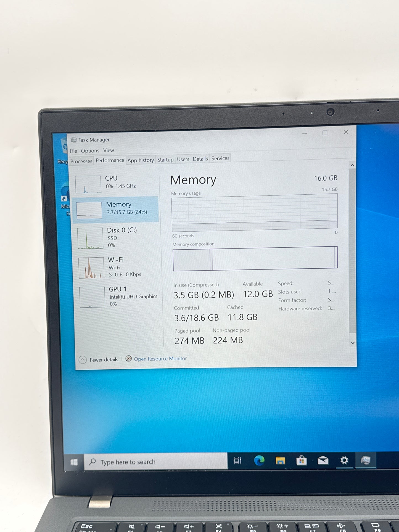The image size is (399, 532).
Task: Launch Microsoft Store from the taskbar
Action: pos(301,460)
